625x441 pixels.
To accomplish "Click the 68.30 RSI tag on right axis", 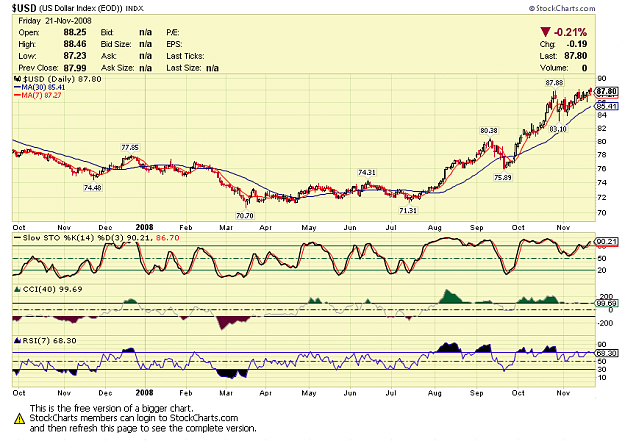I will pos(607,353).
